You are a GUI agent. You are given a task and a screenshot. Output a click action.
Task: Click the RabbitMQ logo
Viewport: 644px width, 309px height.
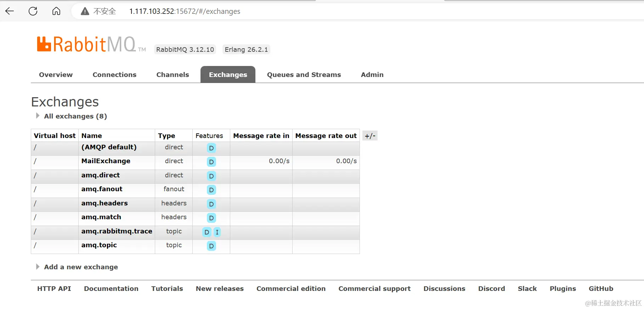tap(91, 44)
